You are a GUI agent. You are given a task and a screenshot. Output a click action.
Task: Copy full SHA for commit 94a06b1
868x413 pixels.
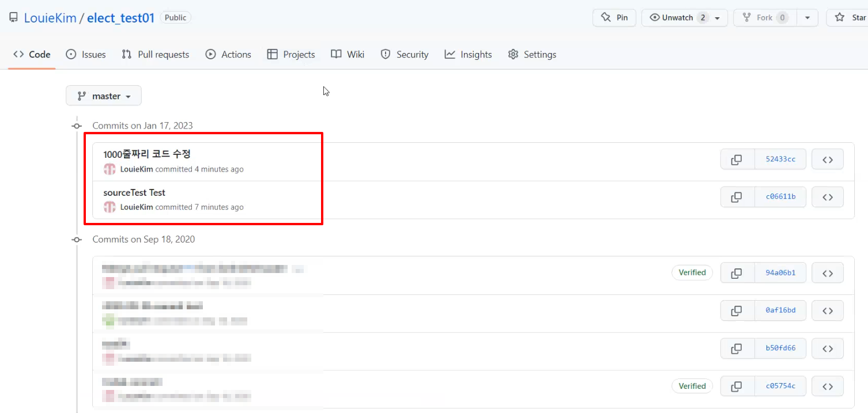(x=737, y=273)
